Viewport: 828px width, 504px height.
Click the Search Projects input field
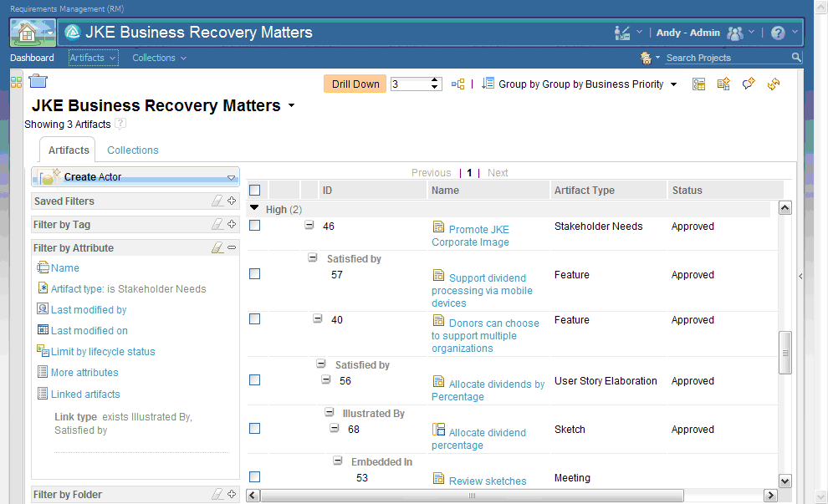[728, 58]
